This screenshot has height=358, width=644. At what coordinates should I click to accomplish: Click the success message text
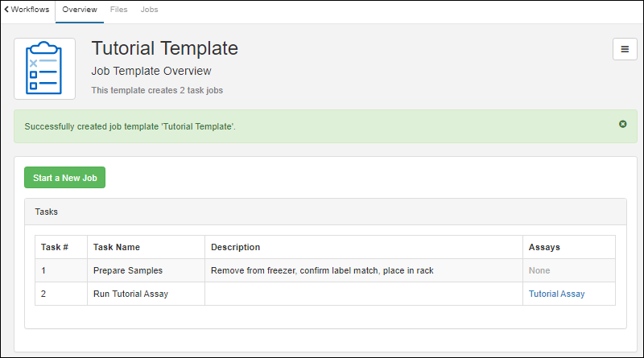click(130, 127)
